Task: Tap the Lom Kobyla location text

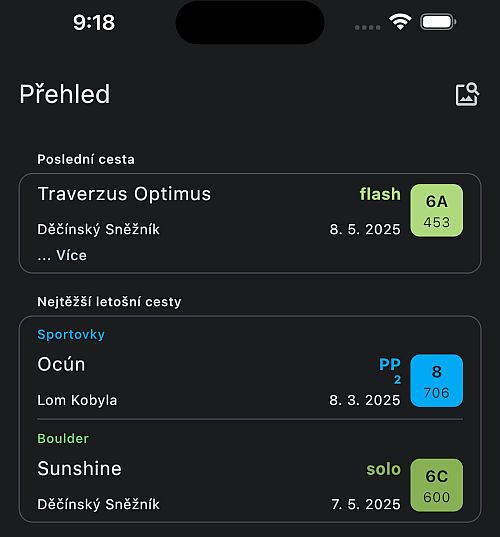Action: [x=77, y=400]
